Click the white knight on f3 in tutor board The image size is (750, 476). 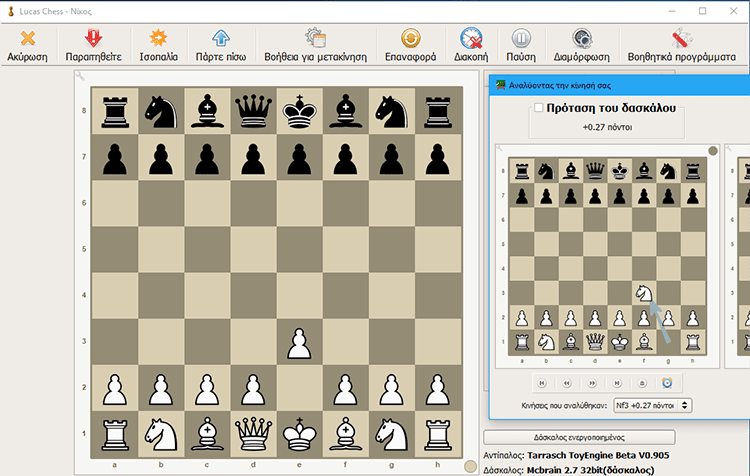(644, 293)
